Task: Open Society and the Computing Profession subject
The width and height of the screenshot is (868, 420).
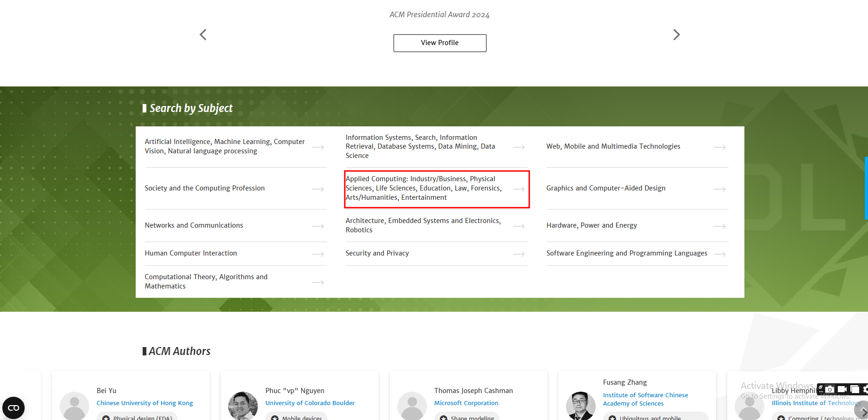Action: point(204,188)
